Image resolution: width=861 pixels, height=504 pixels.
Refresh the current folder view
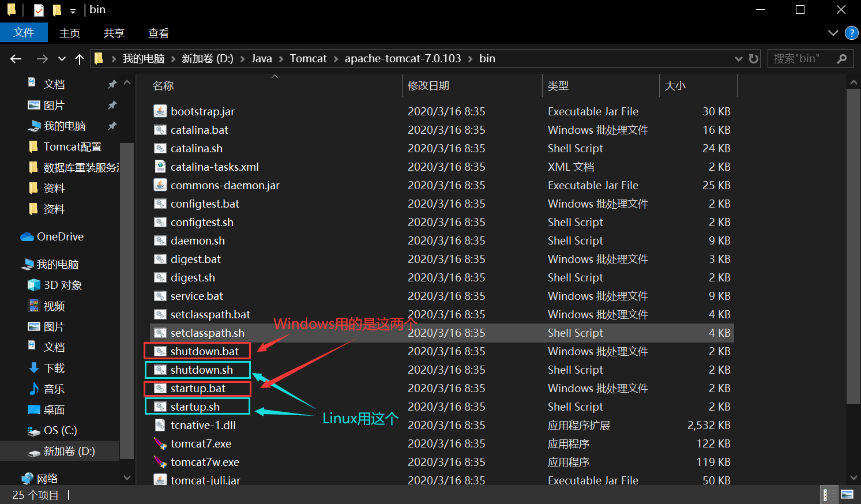coord(753,59)
